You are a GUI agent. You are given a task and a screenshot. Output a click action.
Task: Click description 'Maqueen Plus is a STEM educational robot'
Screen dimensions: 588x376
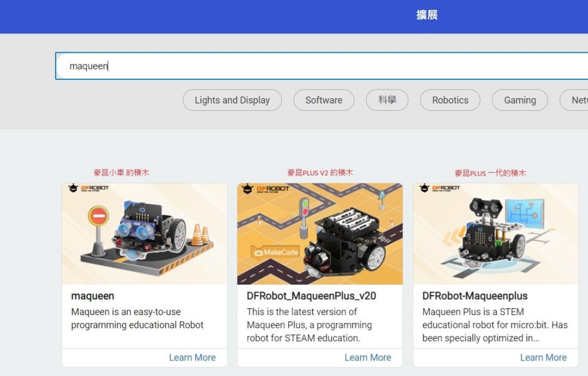click(x=495, y=325)
